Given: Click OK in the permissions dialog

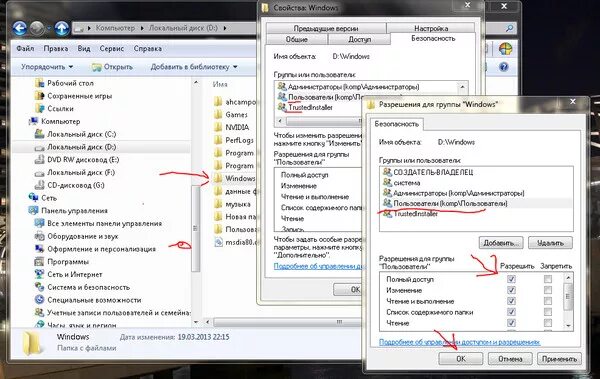Looking at the screenshot, I should pos(461,359).
